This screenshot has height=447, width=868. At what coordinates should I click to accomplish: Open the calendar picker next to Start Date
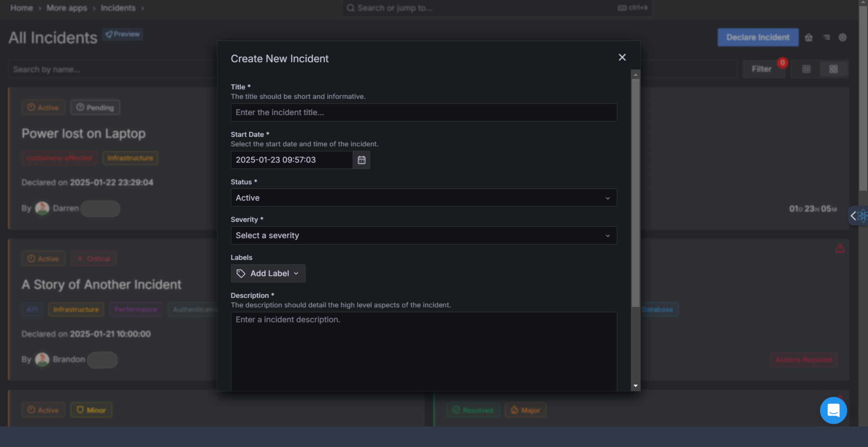pos(361,160)
